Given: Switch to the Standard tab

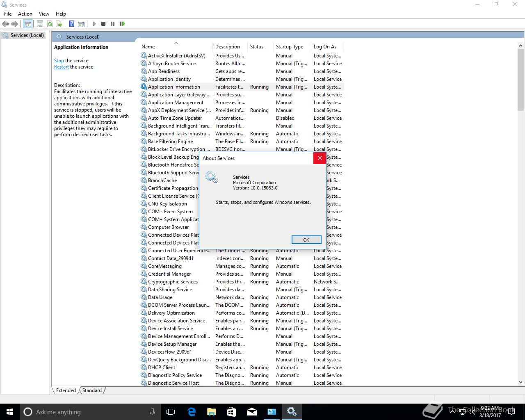Looking at the screenshot, I should click(x=92, y=390).
